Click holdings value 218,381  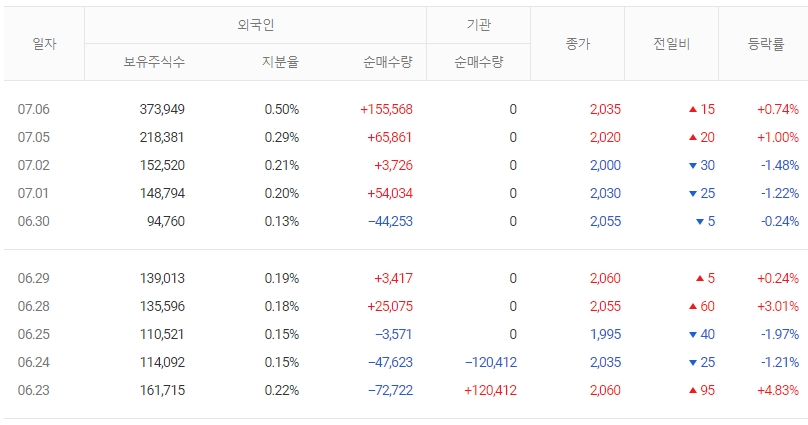click(x=162, y=137)
